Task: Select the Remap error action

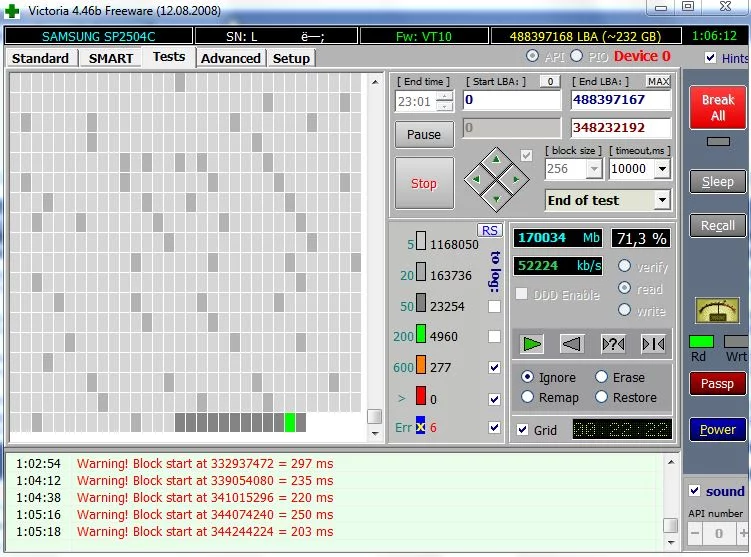Action: [527, 397]
